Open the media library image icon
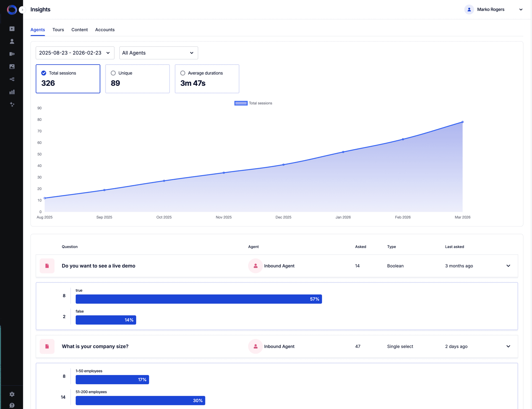This screenshot has width=532, height=409. 12,66
